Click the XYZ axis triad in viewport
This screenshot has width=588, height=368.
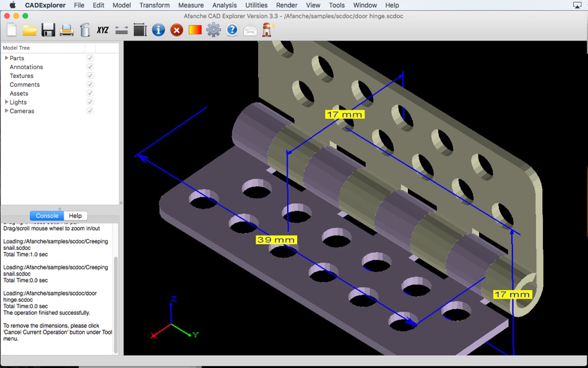[x=173, y=319]
